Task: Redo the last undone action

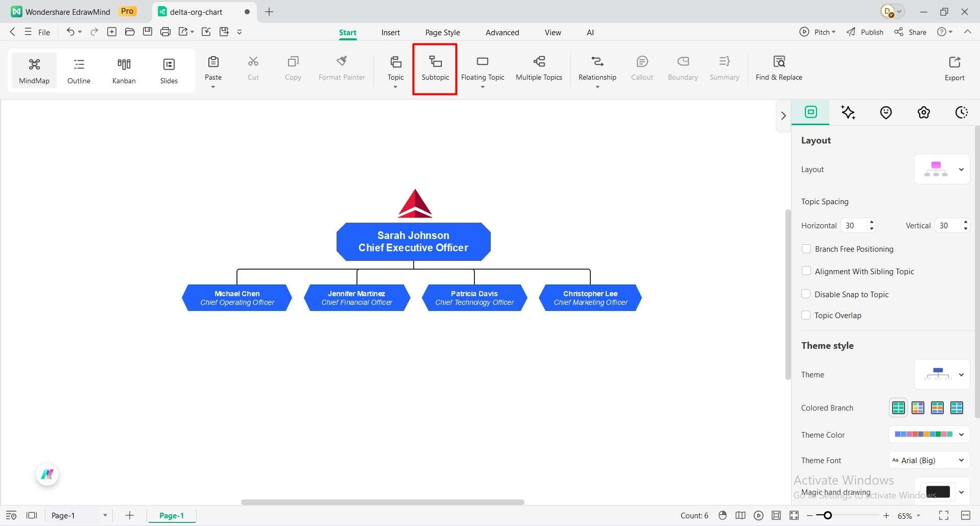Action: click(x=94, y=32)
